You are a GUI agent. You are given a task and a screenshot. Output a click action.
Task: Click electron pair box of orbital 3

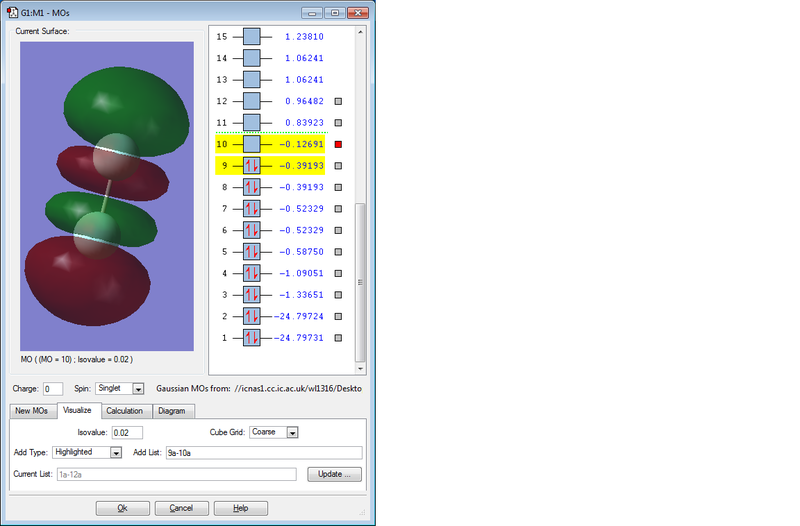click(252, 295)
